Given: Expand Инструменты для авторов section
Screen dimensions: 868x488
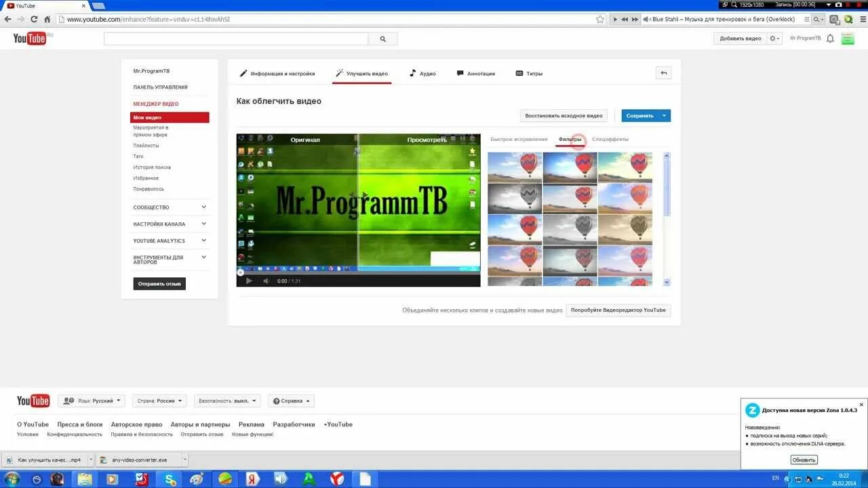Looking at the screenshot, I should pos(170,260).
